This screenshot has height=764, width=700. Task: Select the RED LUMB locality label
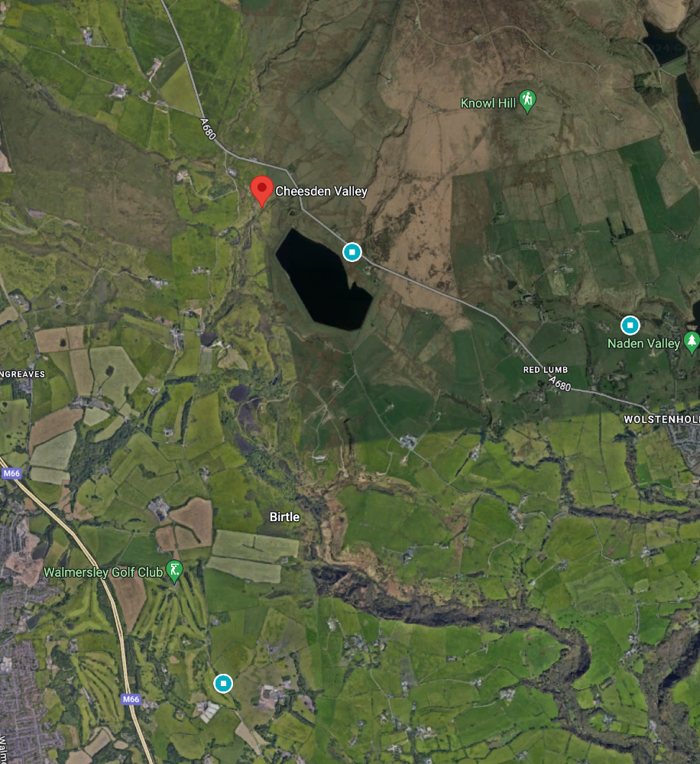point(546,370)
